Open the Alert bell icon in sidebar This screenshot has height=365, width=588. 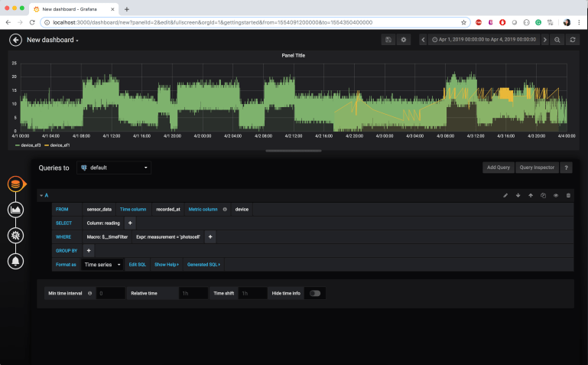click(15, 261)
